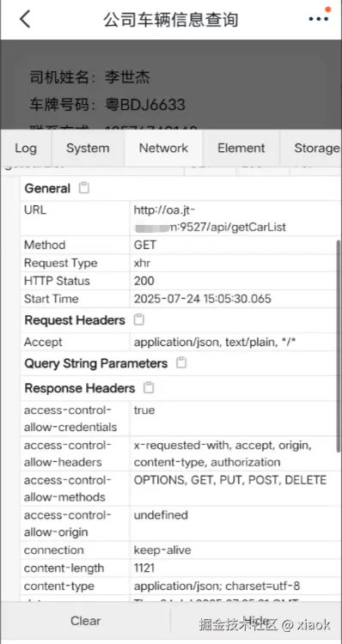Switch to the Element tab

[241, 149]
